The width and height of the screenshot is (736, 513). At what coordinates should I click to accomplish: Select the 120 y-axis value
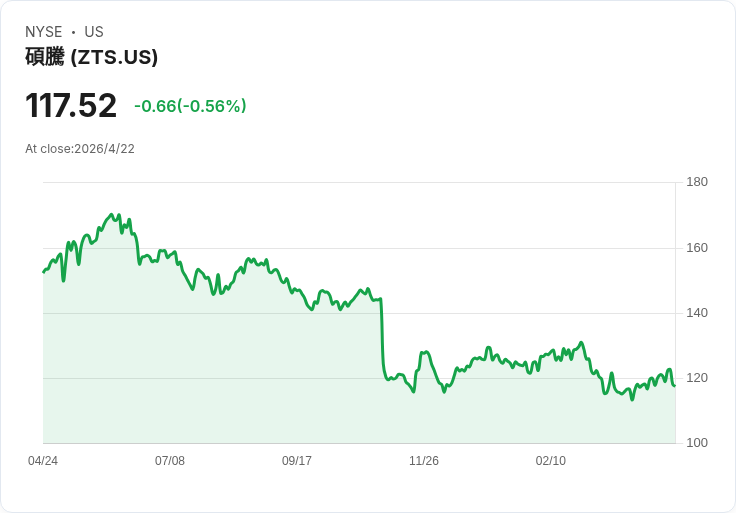[697, 378]
